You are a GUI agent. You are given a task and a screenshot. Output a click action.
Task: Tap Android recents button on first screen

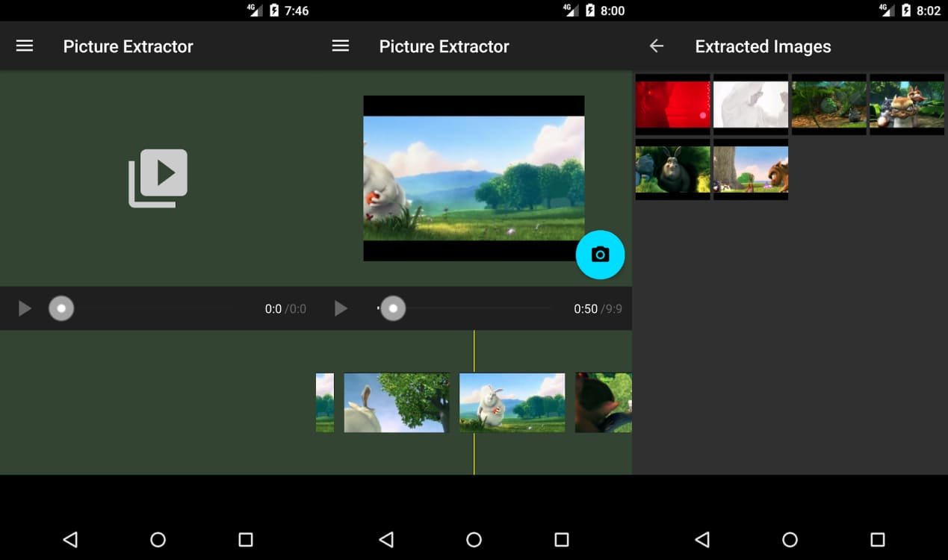pos(246,539)
